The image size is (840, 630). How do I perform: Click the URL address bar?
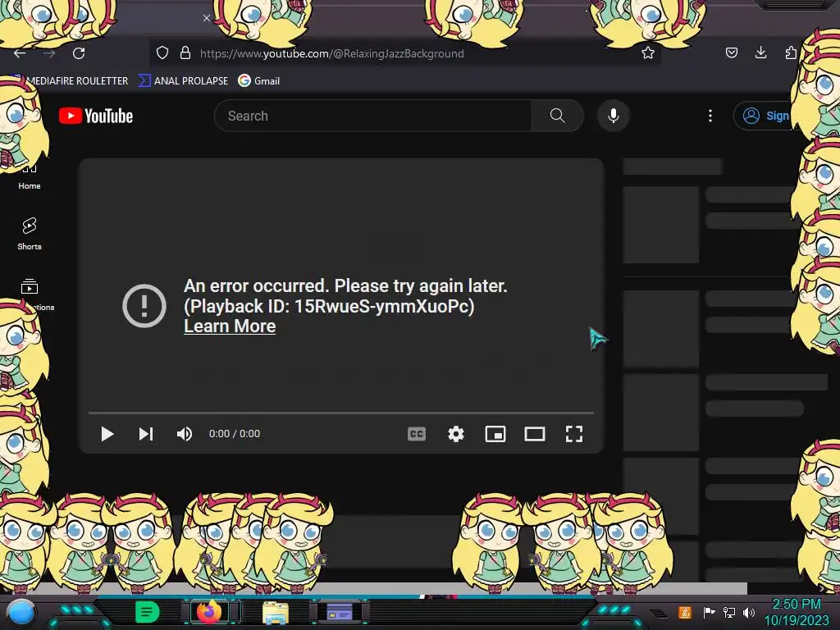click(404, 53)
